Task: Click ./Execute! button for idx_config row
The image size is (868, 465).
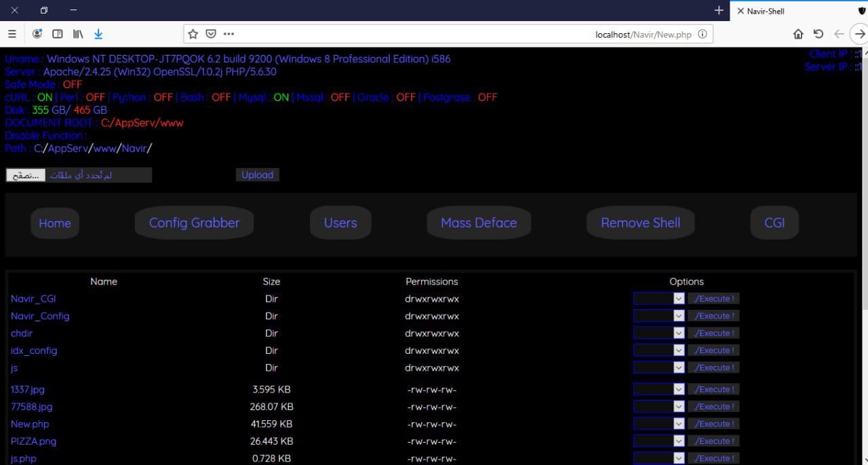Action: click(x=713, y=350)
